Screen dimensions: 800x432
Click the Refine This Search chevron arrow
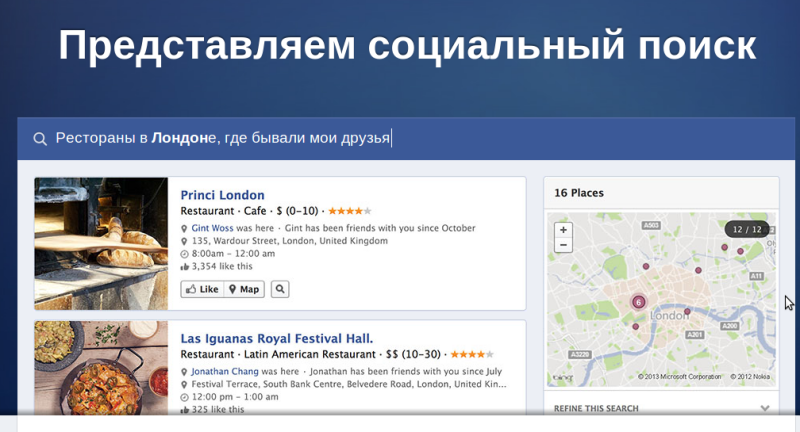pos(764,408)
